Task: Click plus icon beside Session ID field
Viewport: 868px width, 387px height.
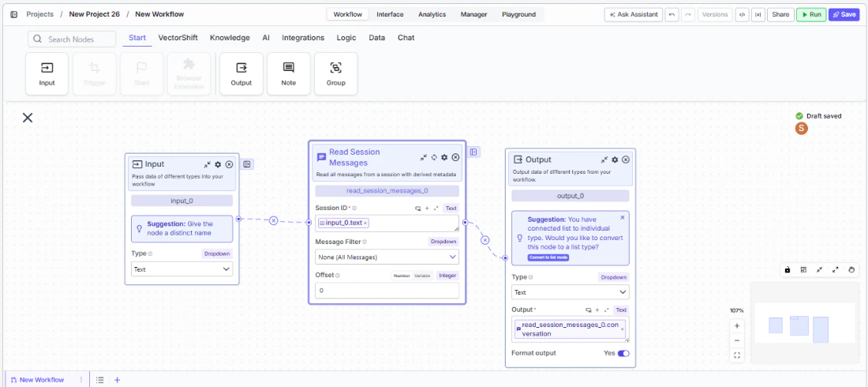Action: pyautogui.click(x=427, y=209)
